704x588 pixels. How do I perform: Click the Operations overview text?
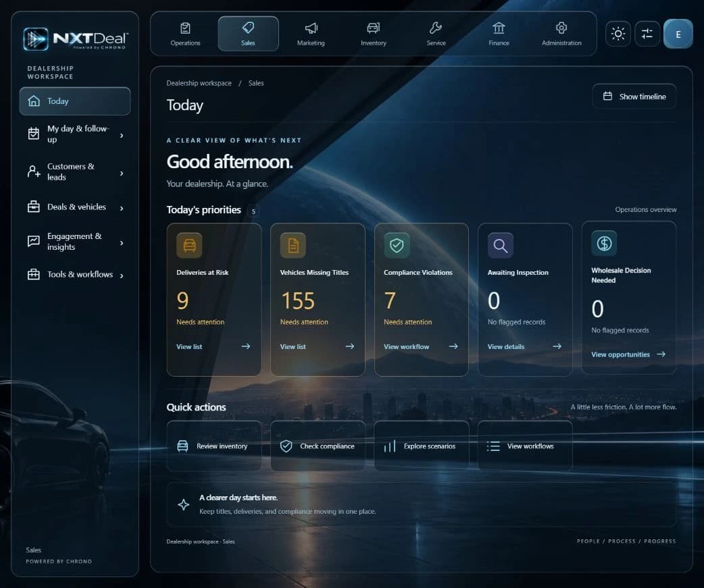pos(646,209)
